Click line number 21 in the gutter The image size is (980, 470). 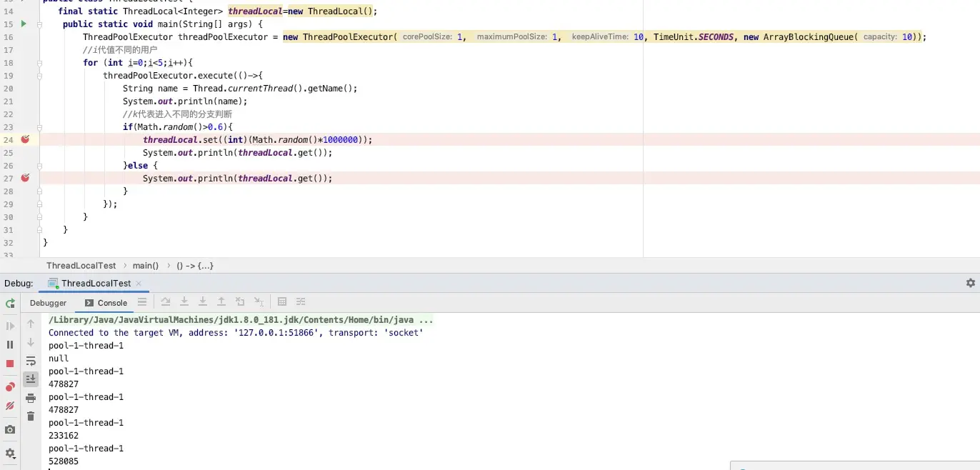click(9, 101)
